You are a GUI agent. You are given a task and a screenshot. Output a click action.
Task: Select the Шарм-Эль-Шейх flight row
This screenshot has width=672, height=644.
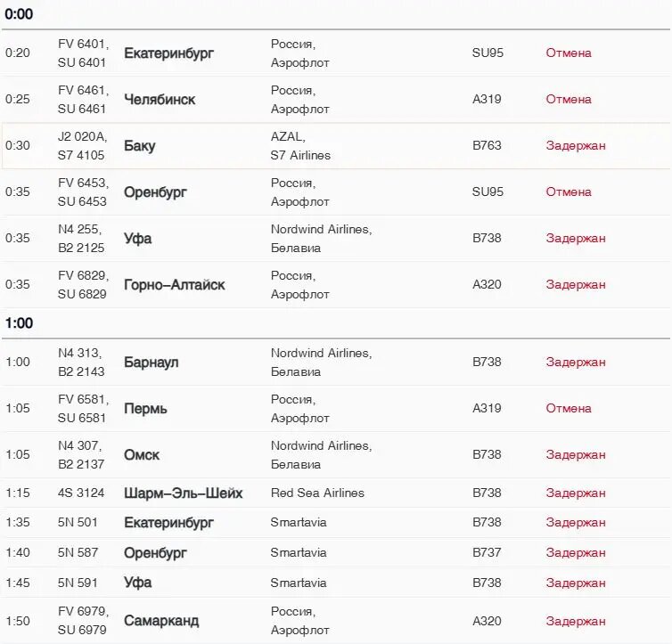[x=336, y=493]
